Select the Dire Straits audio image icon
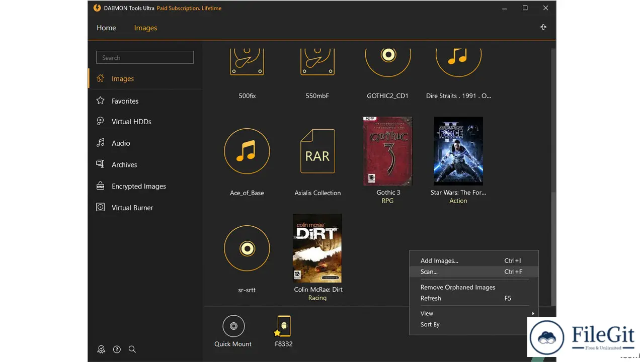The image size is (644, 362). [x=458, y=63]
